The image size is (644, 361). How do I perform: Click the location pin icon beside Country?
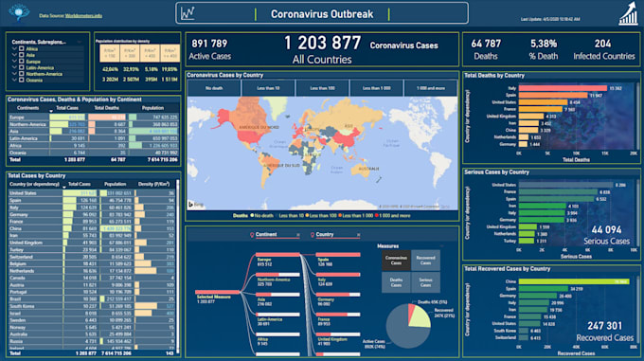pyautogui.click(x=313, y=235)
